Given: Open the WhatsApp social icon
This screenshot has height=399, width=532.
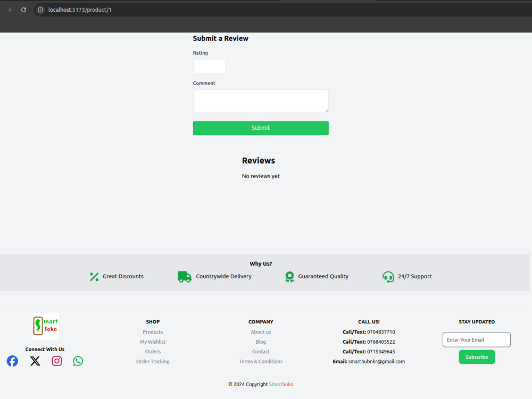Looking at the screenshot, I should [78, 361].
